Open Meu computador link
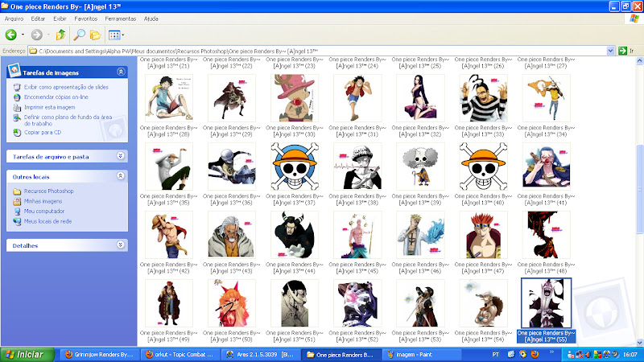 click(44, 211)
